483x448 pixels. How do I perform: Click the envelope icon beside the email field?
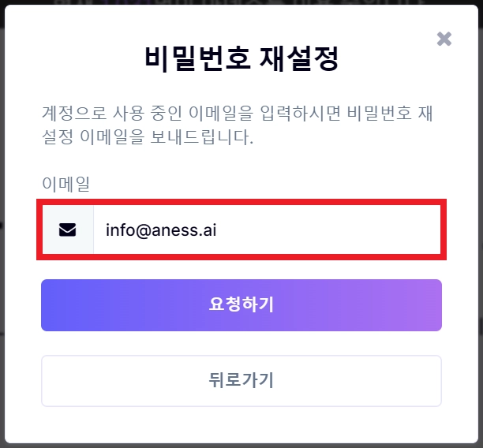point(68,230)
